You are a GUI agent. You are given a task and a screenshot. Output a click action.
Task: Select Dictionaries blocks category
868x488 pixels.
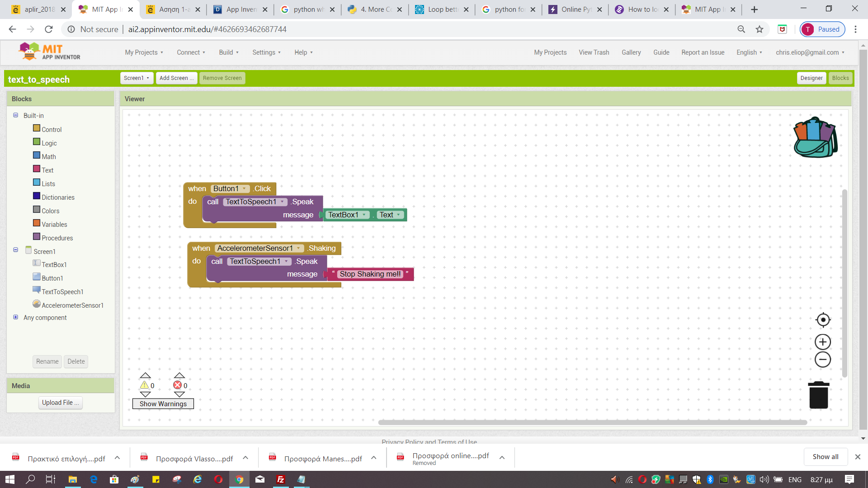click(x=58, y=197)
